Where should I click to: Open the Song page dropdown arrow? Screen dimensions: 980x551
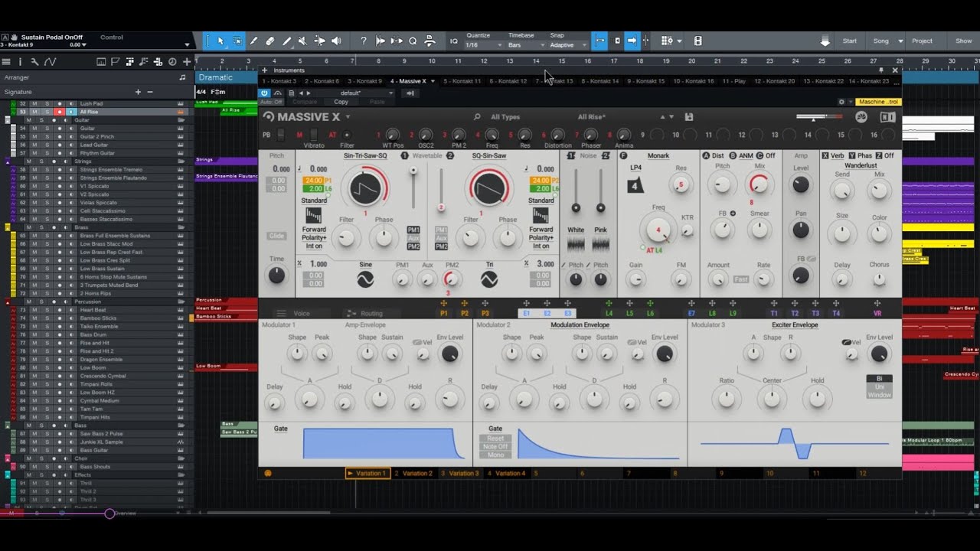tap(900, 41)
